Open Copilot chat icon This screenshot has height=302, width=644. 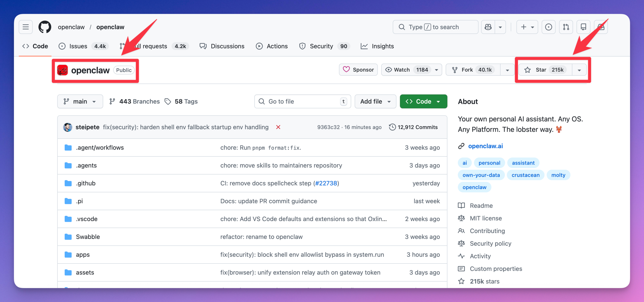pyautogui.click(x=488, y=27)
